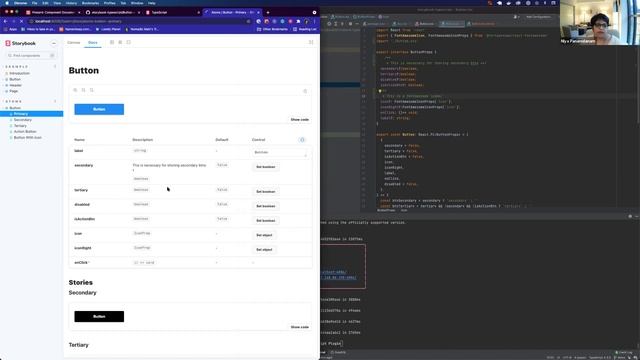Viewport: 640px width, 360px height.
Task: Switch to the GitHub storybook-typescript tab
Action: [113, 13]
